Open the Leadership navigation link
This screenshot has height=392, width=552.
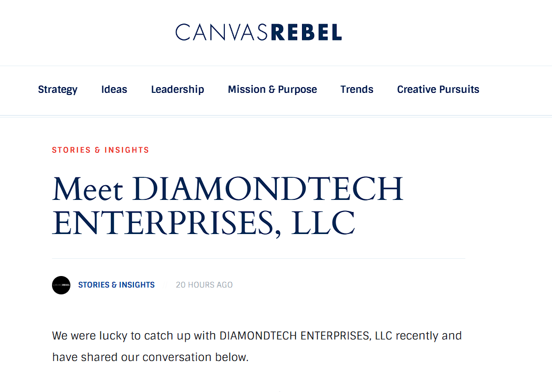(178, 89)
